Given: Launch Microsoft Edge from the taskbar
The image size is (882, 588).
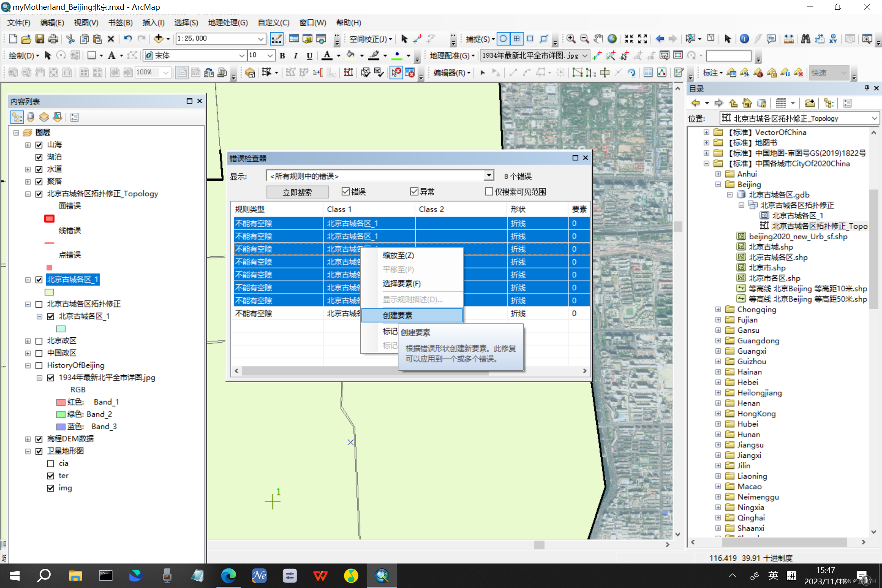Looking at the screenshot, I should [x=229, y=576].
